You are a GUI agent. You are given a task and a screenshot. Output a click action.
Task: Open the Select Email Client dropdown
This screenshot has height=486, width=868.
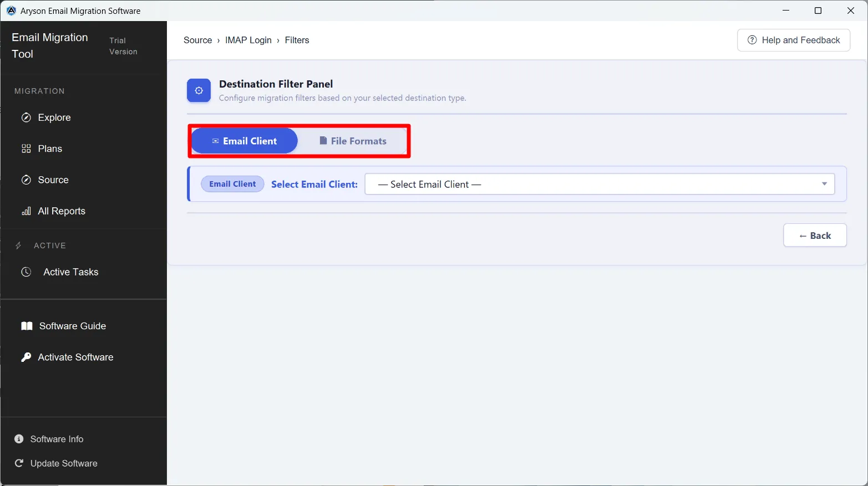point(600,184)
